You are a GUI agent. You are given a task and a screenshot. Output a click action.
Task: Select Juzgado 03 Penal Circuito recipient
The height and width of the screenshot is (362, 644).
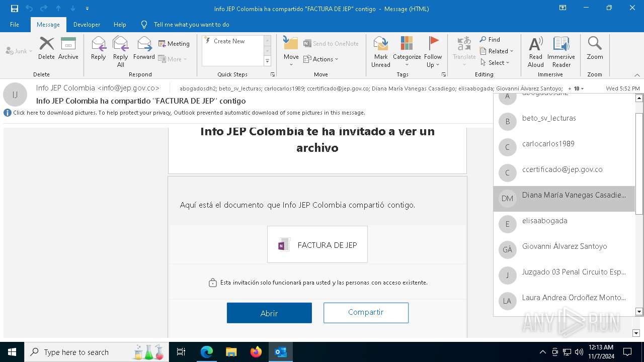564,275
